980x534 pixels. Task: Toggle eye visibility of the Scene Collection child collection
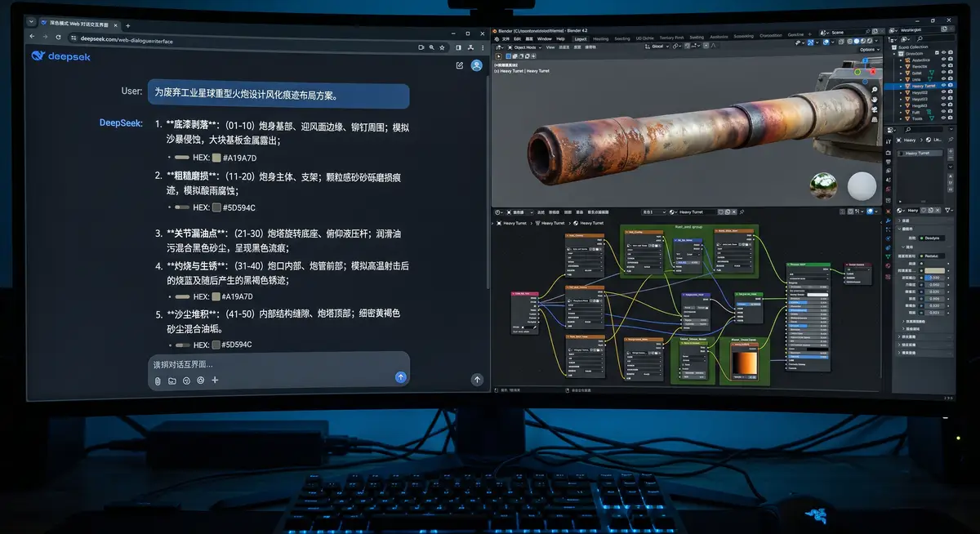pyautogui.click(x=944, y=53)
